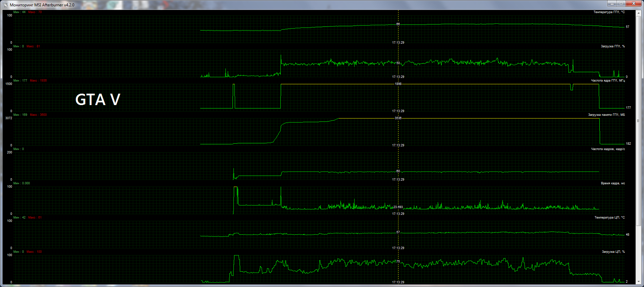Click the 'Мин : 44' GPU temperature value
The height and width of the screenshot is (287, 644).
coord(19,12)
